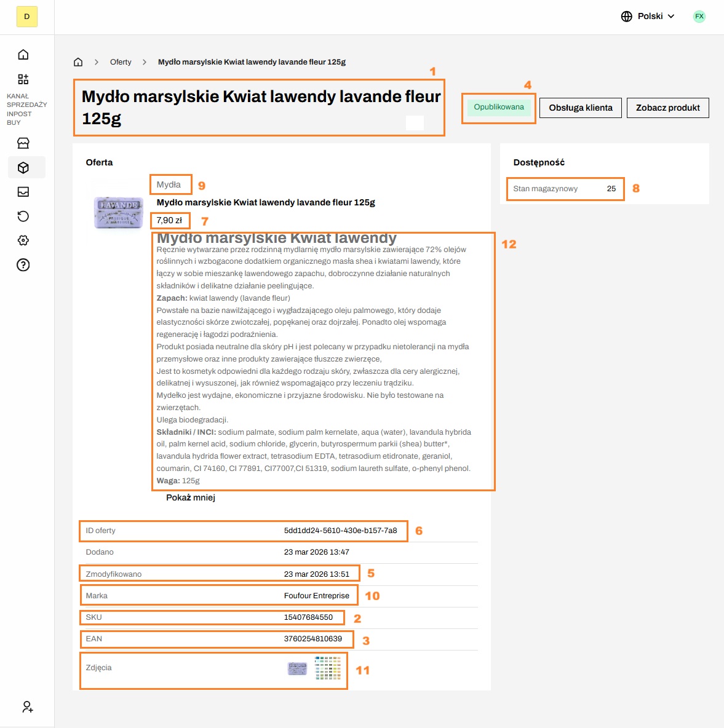The height and width of the screenshot is (728, 724).
Task: Open the dashboard grid icon in sidebar
Action: [23, 79]
